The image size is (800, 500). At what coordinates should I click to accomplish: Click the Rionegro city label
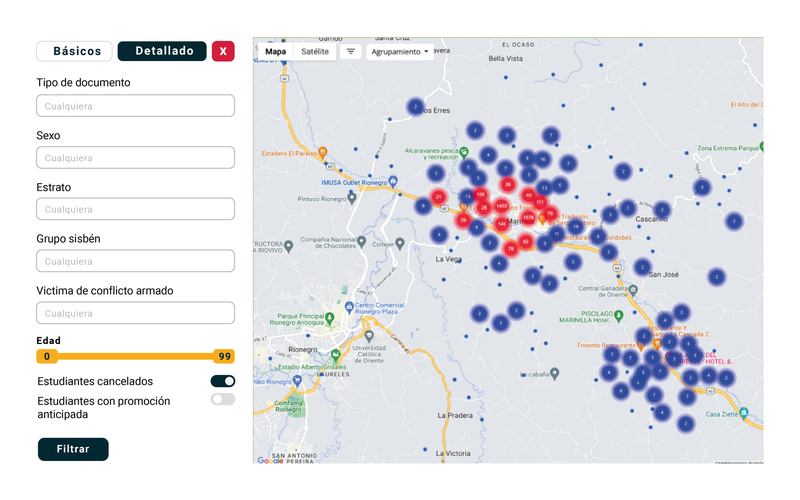tap(303, 349)
